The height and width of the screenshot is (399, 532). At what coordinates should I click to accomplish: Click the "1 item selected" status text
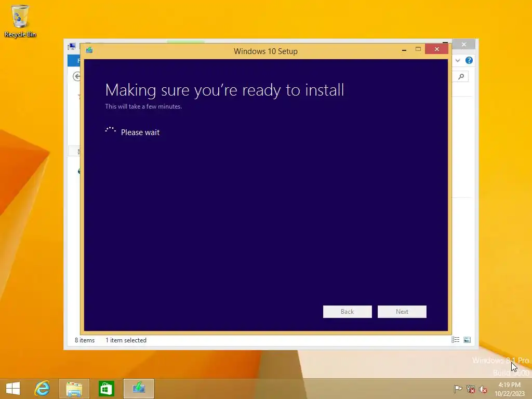click(x=126, y=340)
